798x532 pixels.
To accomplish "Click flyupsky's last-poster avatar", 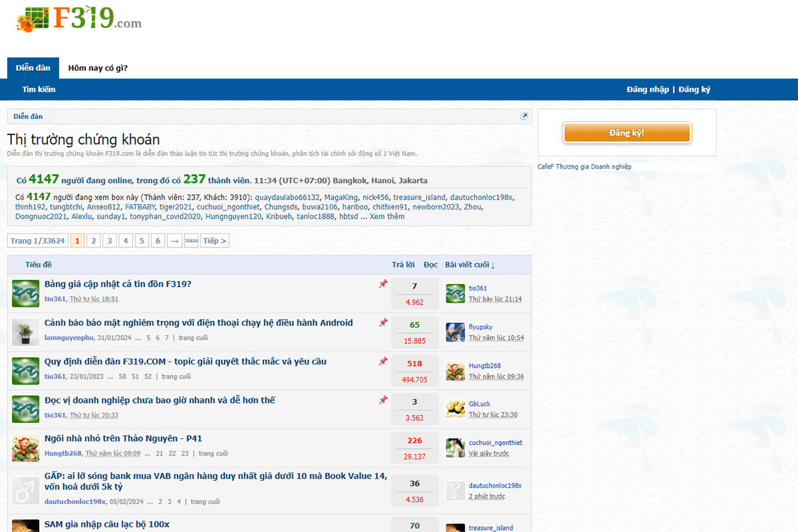I will pos(456,332).
